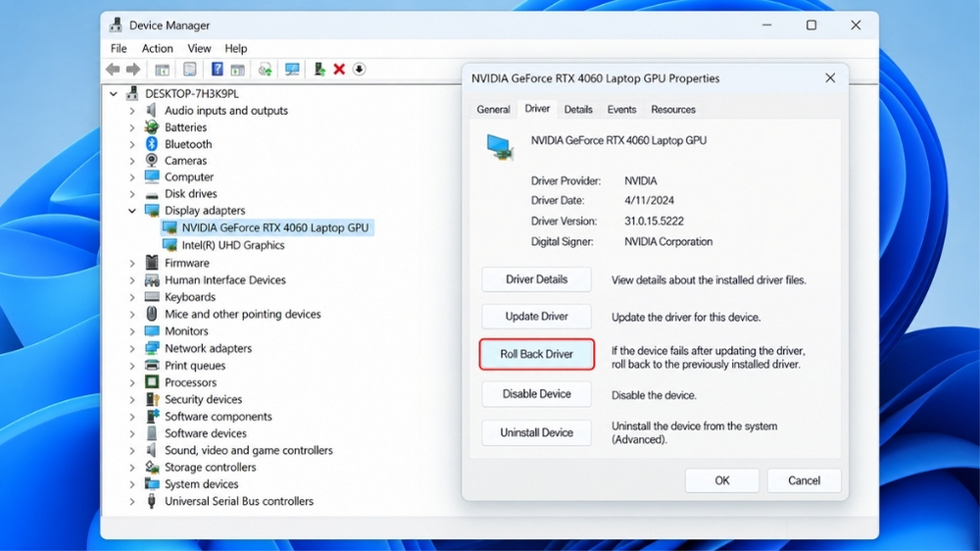
Task: Click the Driver Details button
Action: point(536,279)
